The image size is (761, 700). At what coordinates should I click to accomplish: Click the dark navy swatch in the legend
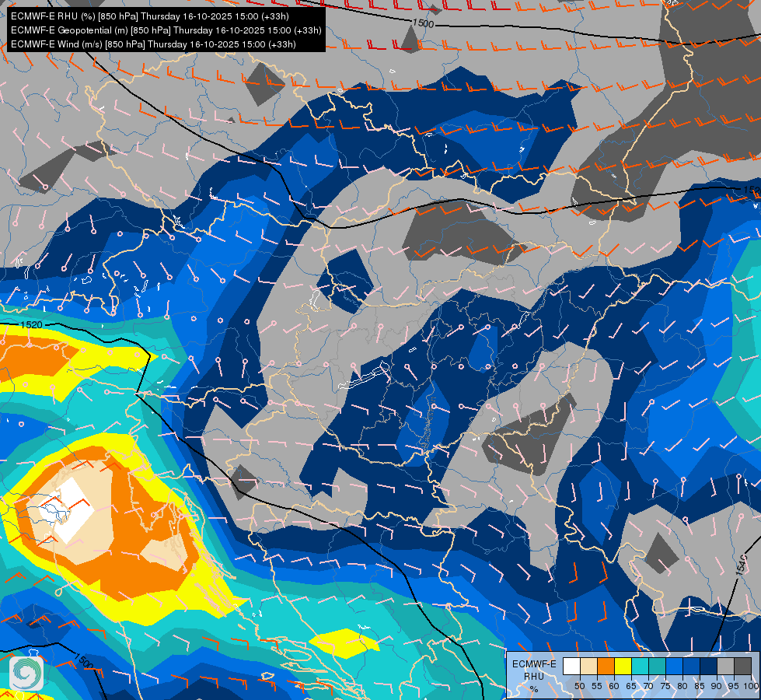(x=709, y=666)
